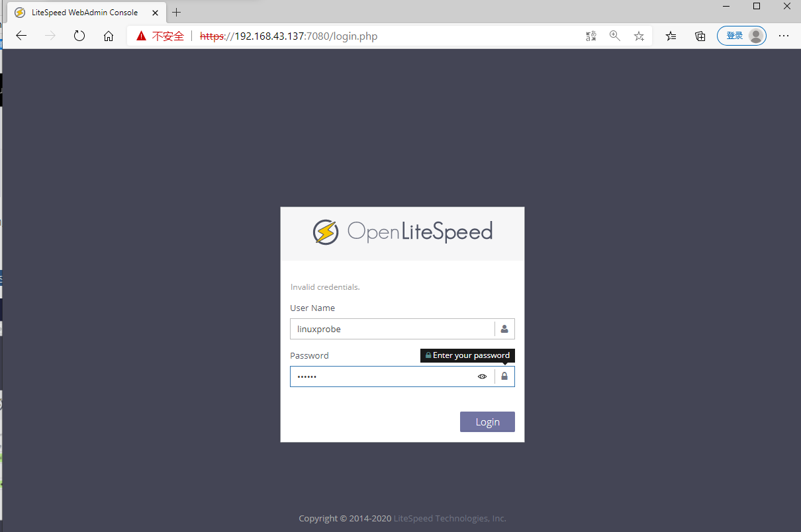Click the user icon in the User Name field
The height and width of the screenshot is (532, 801).
(504, 329)
